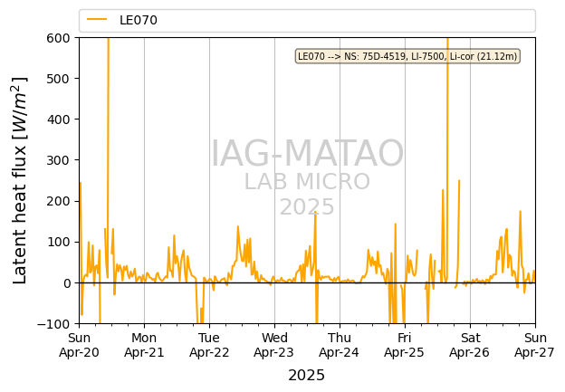Screen dimensions: 565x392
Task: Click the −100 y-axis tick label
Action: point(53,324)
